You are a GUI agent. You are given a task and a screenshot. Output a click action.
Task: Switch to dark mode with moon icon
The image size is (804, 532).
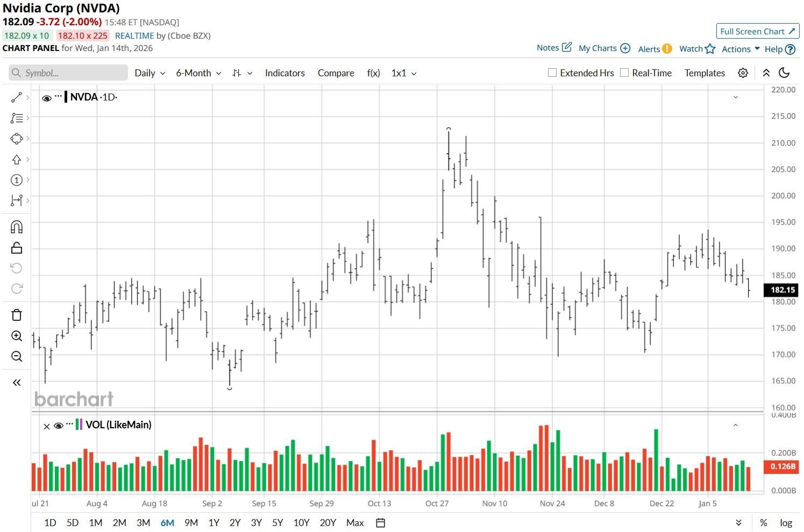pos(784,73)
